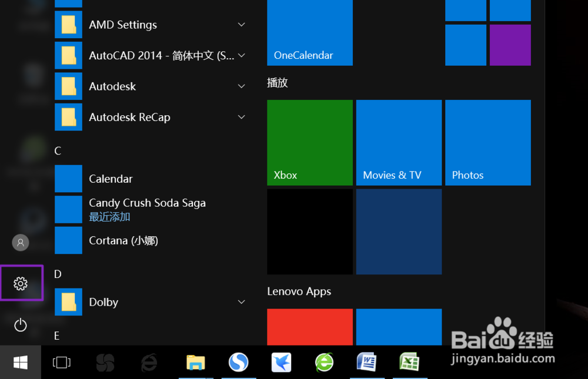
Task: Expand the Autodesk ReCap folder chevron
Action: coord(242,117)
